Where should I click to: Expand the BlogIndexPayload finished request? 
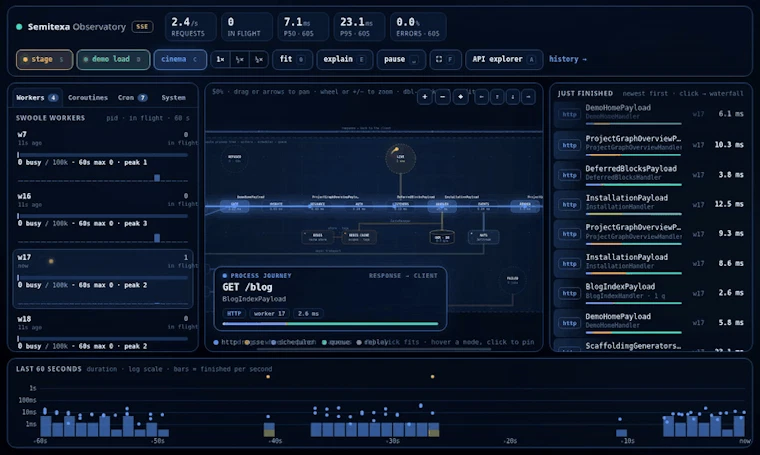(650, 293)
